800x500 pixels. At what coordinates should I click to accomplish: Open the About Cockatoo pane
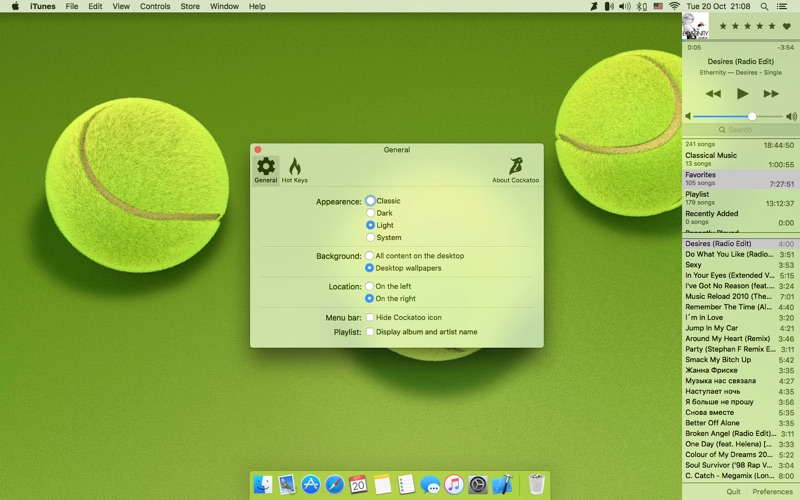click(x=515, y=170)
